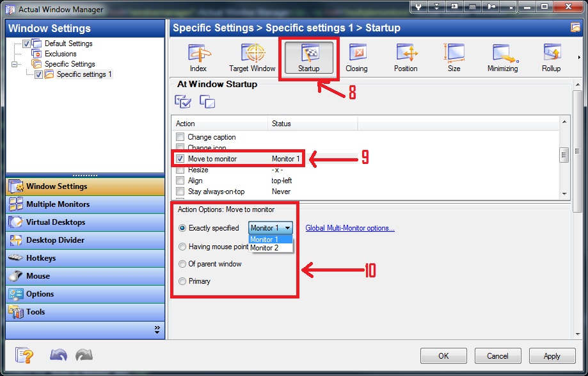Select the Primary radio button
Image resolution: width=588 pixels, height=376 pixels.
pyautogui.click(x=182, y=281)
